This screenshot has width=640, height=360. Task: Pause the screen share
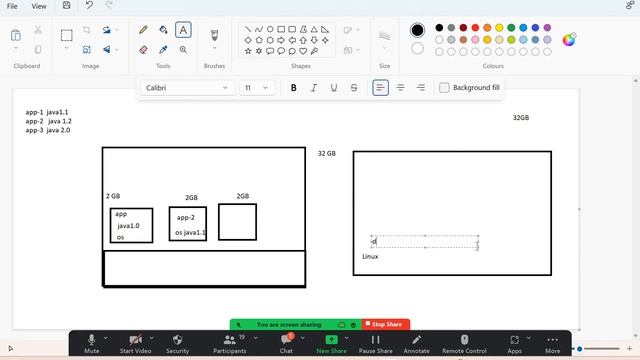(376, 344)
